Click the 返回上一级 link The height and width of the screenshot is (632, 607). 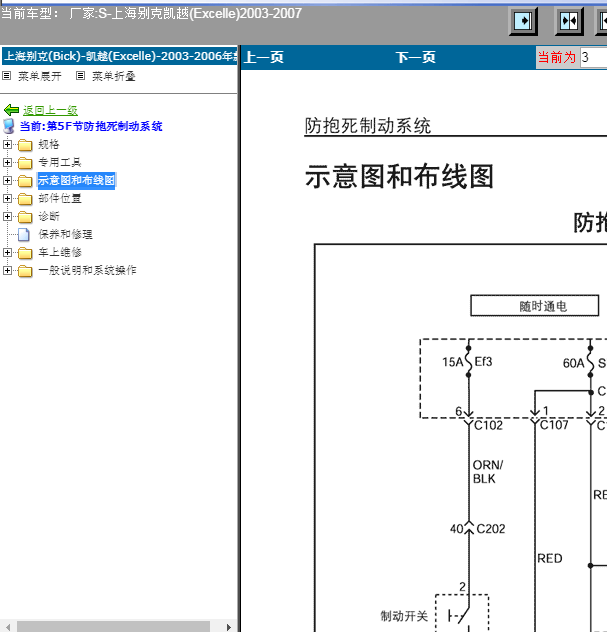pos(50,110)
